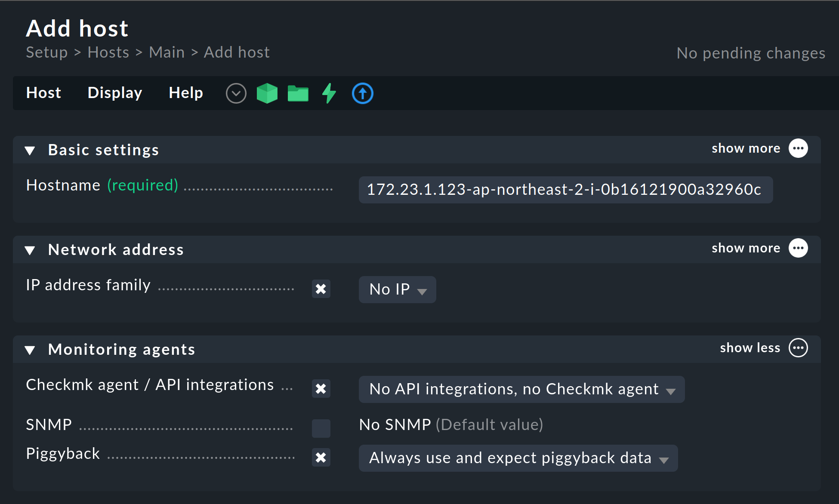
Task: Open the piggyback data dropdown
Action: point(518,458)
